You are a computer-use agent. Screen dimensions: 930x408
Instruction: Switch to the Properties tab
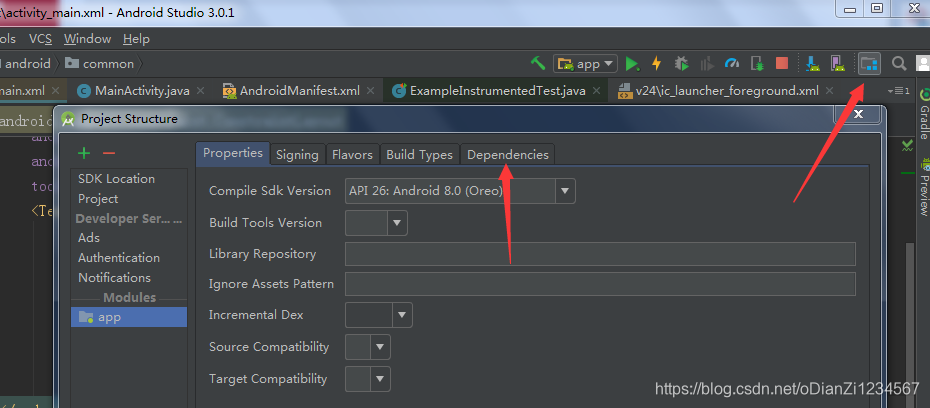point(232,153)
